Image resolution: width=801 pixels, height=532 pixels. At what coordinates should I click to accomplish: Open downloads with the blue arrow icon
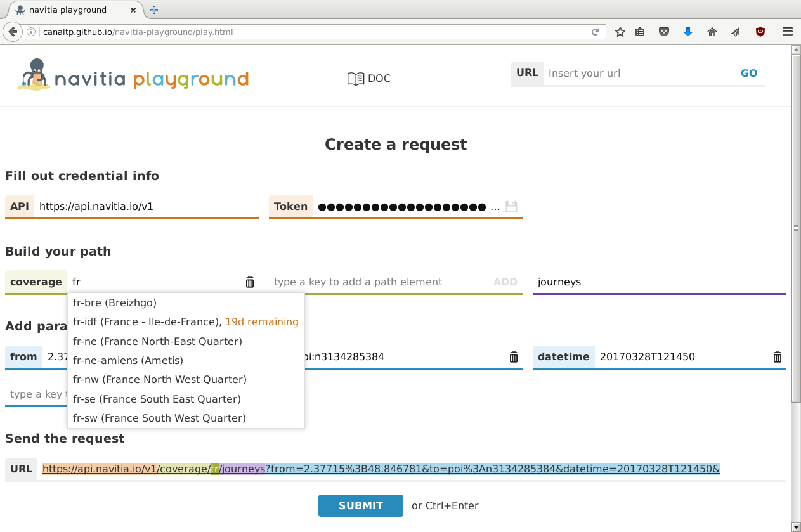click(x=688, y=32)
